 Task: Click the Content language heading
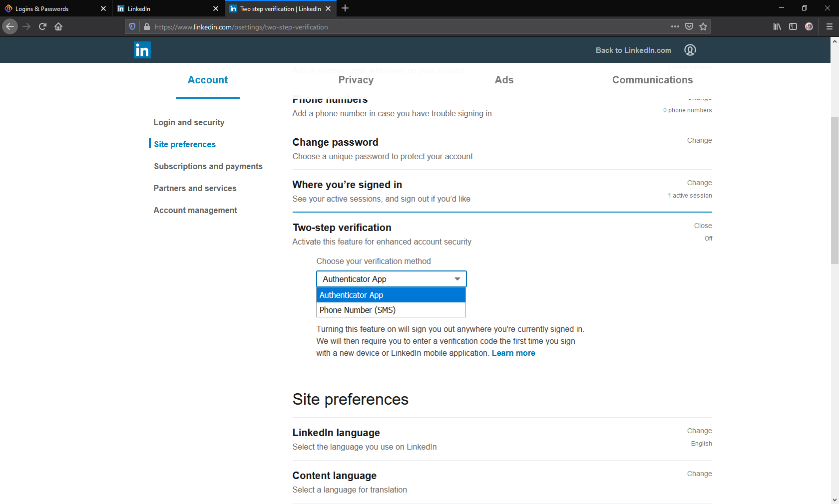(335, 476)
